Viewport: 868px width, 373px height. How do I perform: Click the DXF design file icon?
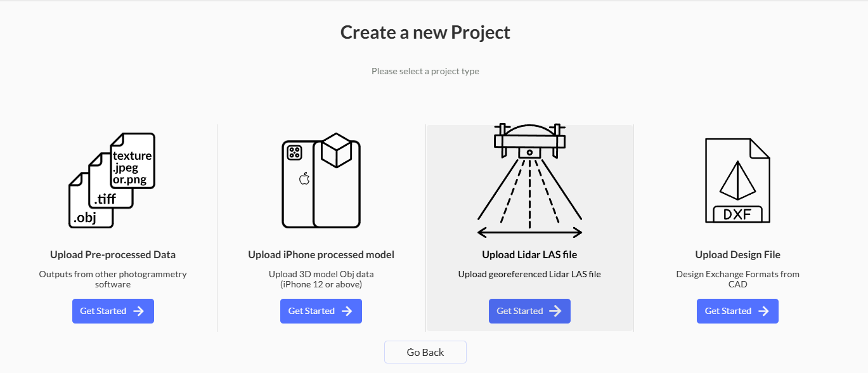[x=737, y=181]
